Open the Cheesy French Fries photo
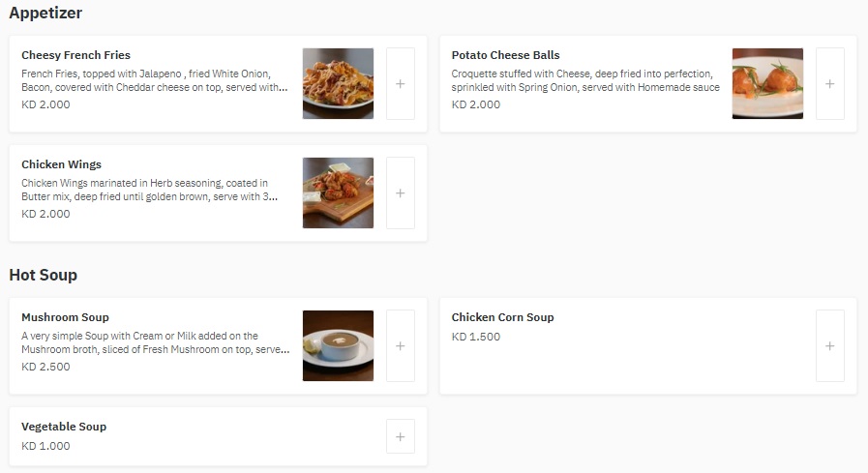The width and height of the screenshot is (868, 473). pos(338,83)
